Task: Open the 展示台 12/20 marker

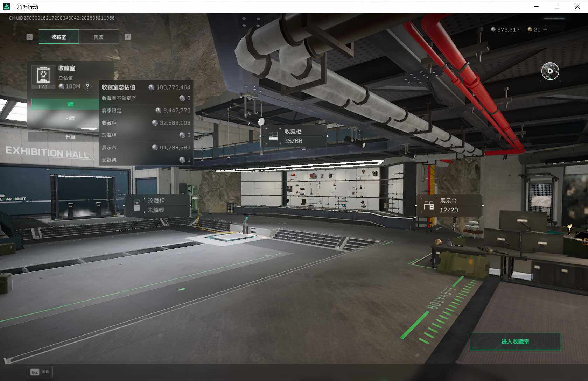Action: (449, 205)
